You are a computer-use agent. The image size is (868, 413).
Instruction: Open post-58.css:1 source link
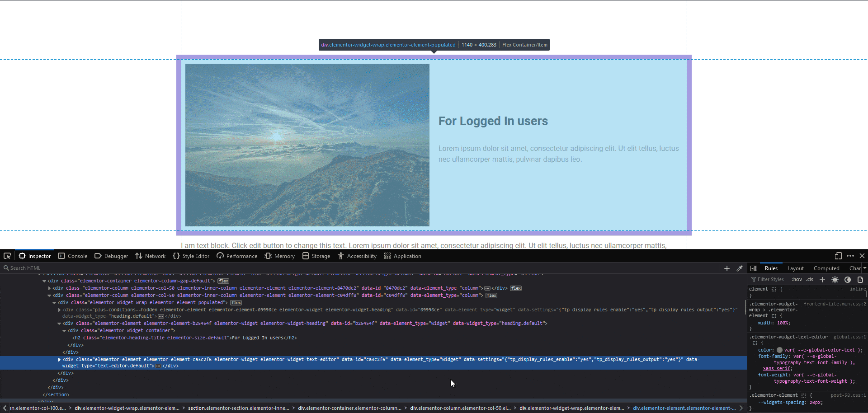[849, 395]
